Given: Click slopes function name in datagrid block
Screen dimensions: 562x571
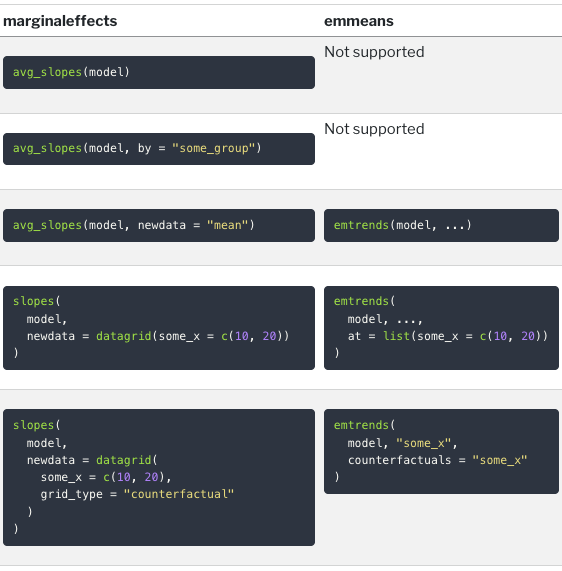Looking at the screenshot, I should pyautogui.click(x=33, y=301).
